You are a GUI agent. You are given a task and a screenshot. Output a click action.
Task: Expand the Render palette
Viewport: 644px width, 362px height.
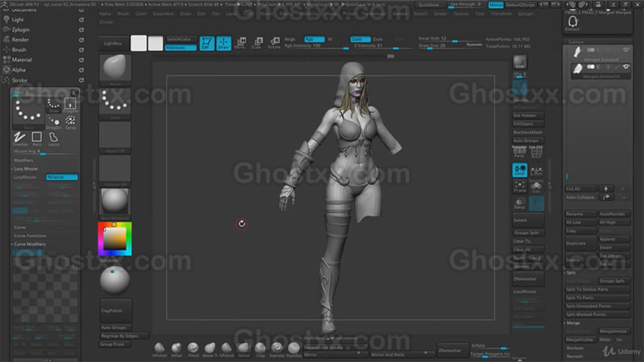20,39
